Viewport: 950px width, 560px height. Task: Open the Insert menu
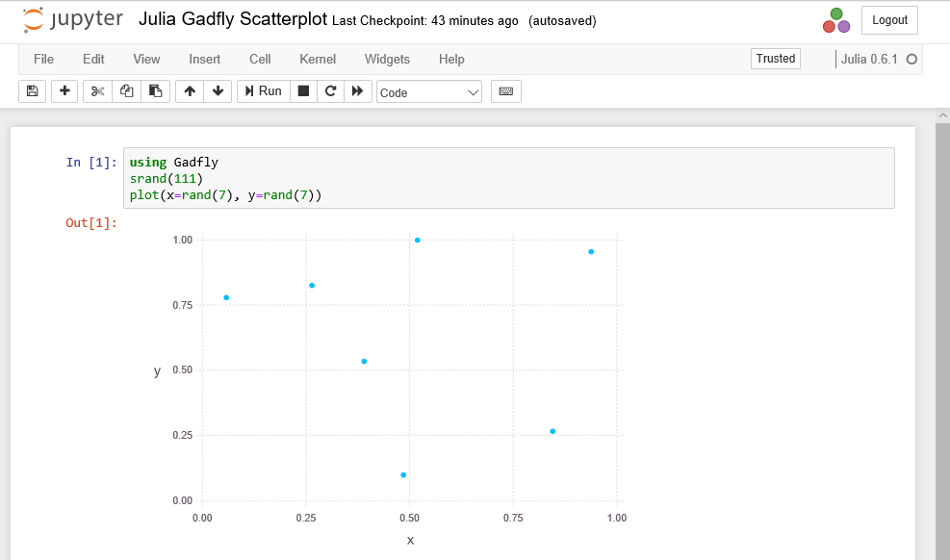(205, 60)
